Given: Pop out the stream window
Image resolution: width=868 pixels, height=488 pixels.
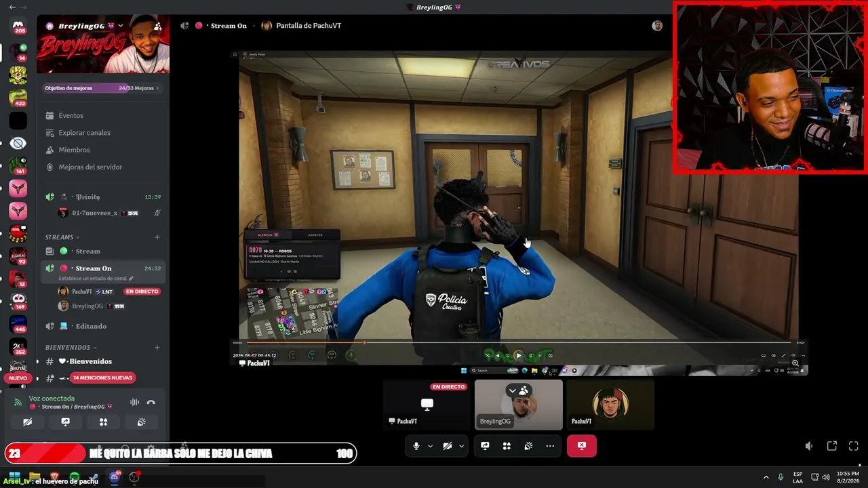Looking at the screenshot, I should point(832,446).
